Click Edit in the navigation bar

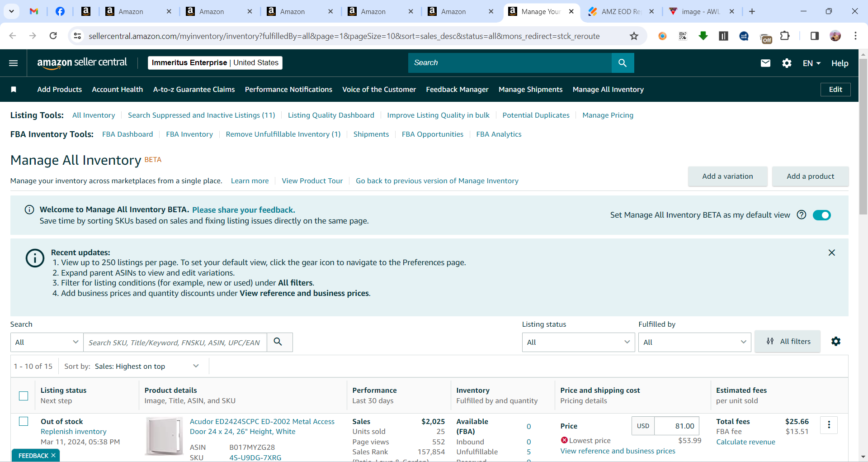pyautogui.click(x=835, y=90)
